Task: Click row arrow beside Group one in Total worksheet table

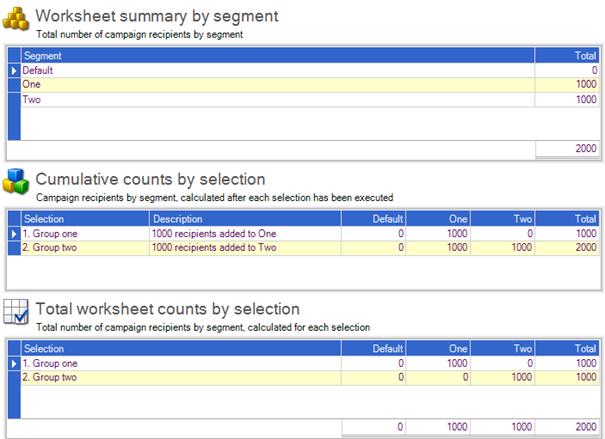Action: coord(14,363)
